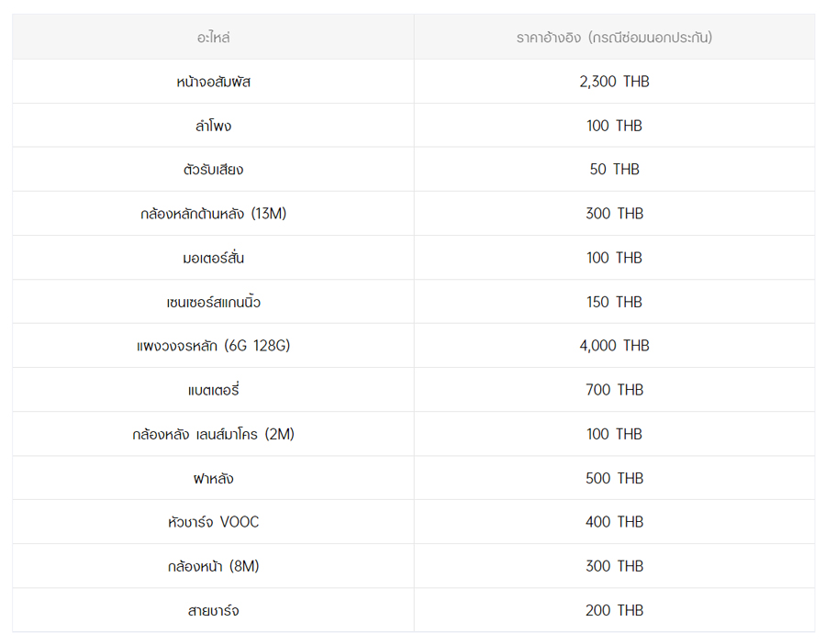Select the ราคาอ้างอิง (กรณีซ่อมนอกประกัน) column header
Image resolution: width=826 pixels, height=644 pixels.
coord(614,38)
